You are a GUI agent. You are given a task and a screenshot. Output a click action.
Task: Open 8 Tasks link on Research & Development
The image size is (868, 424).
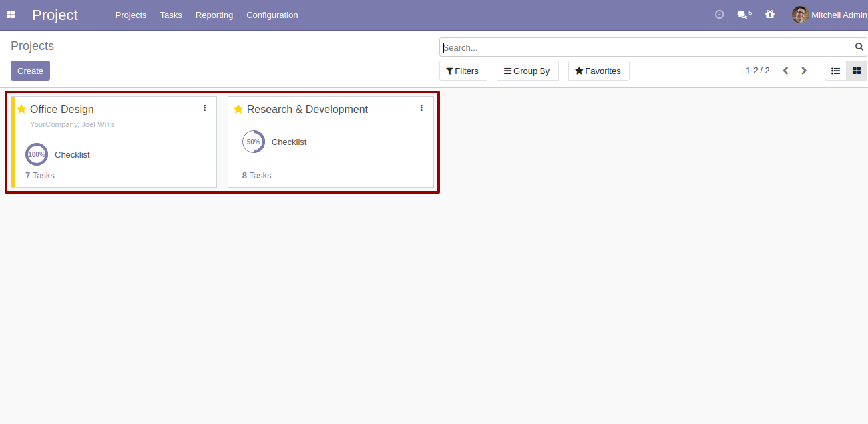click(257, 176)
